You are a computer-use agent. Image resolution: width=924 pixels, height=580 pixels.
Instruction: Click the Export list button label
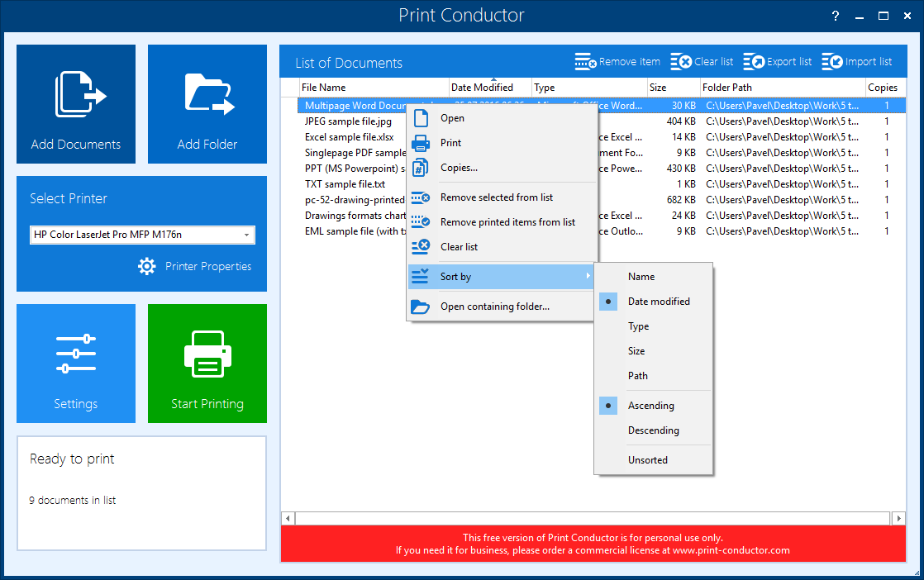tap(789, 62)
